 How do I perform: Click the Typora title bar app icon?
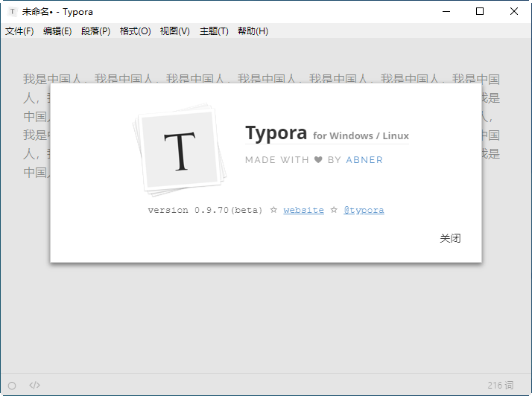[12, 11]
